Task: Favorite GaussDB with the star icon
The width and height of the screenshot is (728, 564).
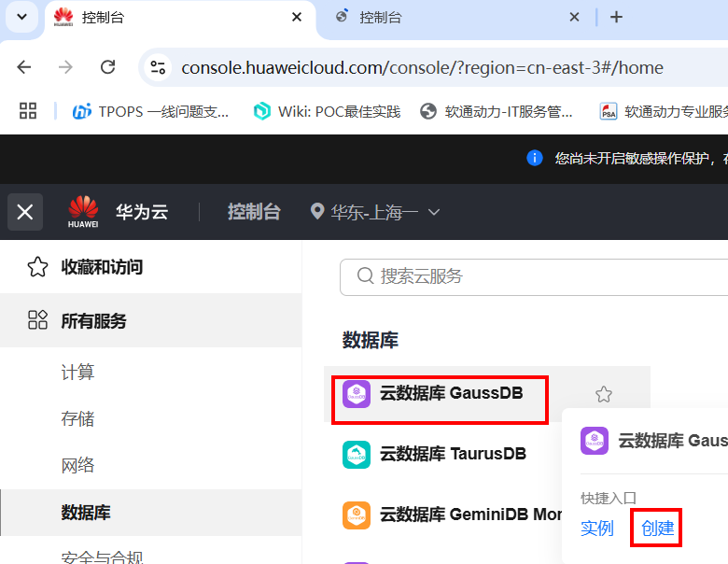Action: click(604, 394)
